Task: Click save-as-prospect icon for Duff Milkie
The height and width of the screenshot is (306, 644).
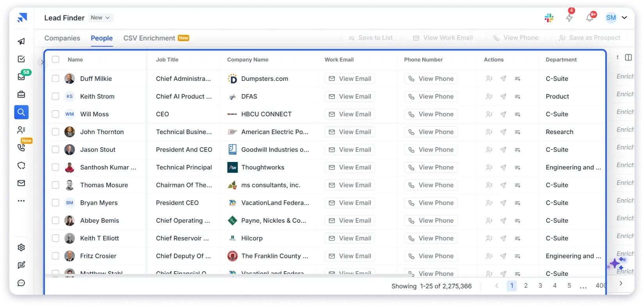Action: [x=489, y=79]
